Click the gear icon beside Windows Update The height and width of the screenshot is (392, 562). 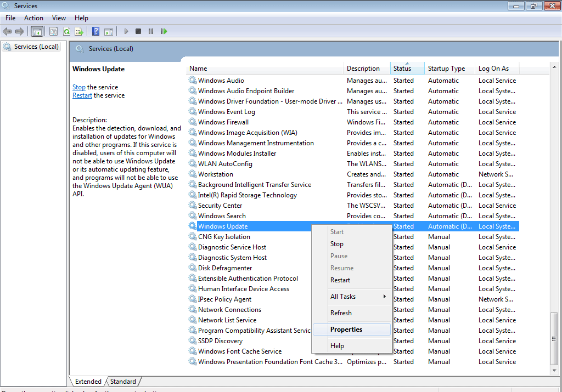click(x=193, y=226)
